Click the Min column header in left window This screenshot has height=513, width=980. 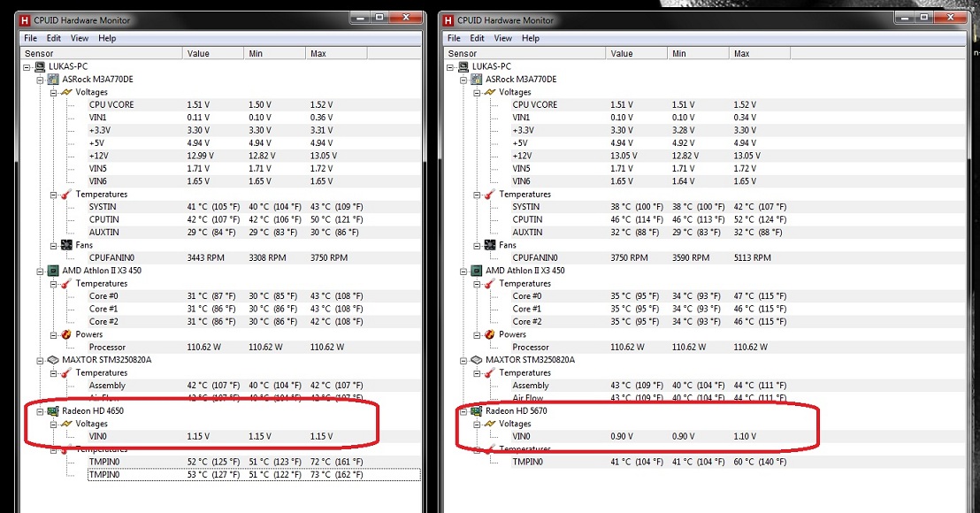[x=274, y=54]
